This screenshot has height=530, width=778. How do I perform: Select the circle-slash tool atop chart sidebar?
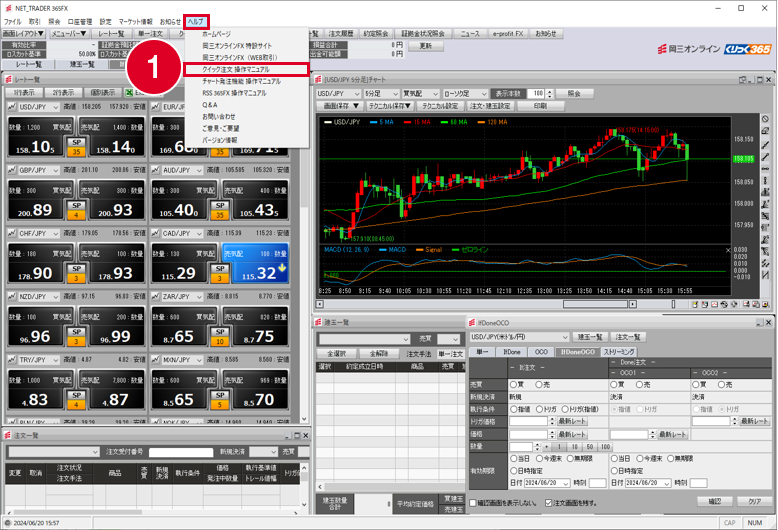[766, 119]
